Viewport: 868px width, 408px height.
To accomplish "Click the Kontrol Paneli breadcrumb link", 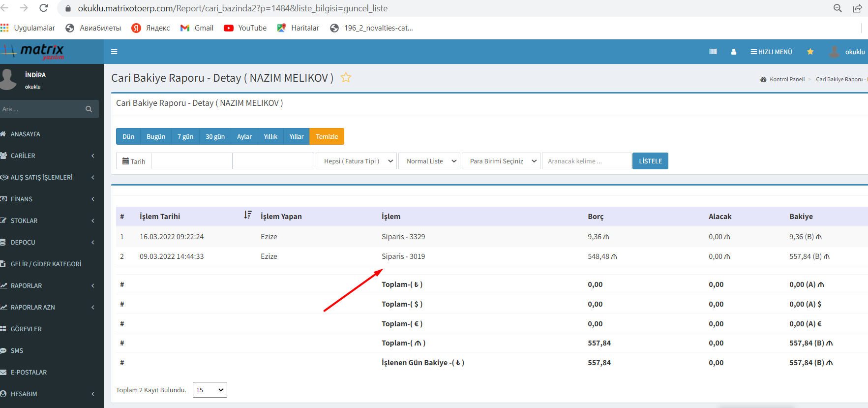I will point(787,79).
